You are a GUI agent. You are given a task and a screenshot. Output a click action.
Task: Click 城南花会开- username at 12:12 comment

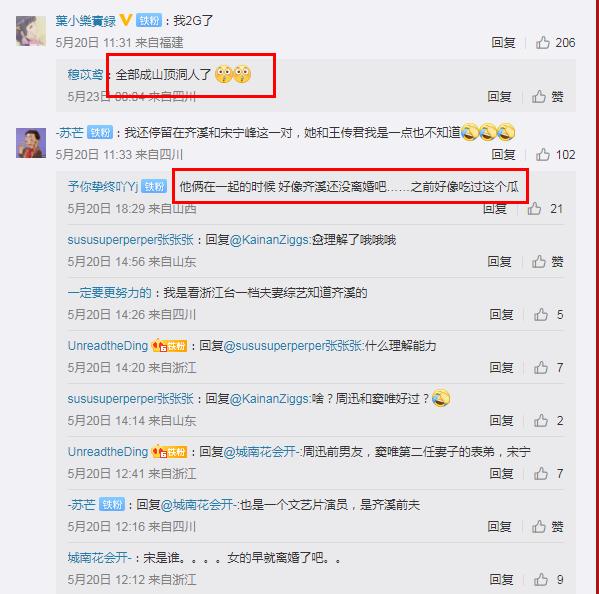(100, 558)
